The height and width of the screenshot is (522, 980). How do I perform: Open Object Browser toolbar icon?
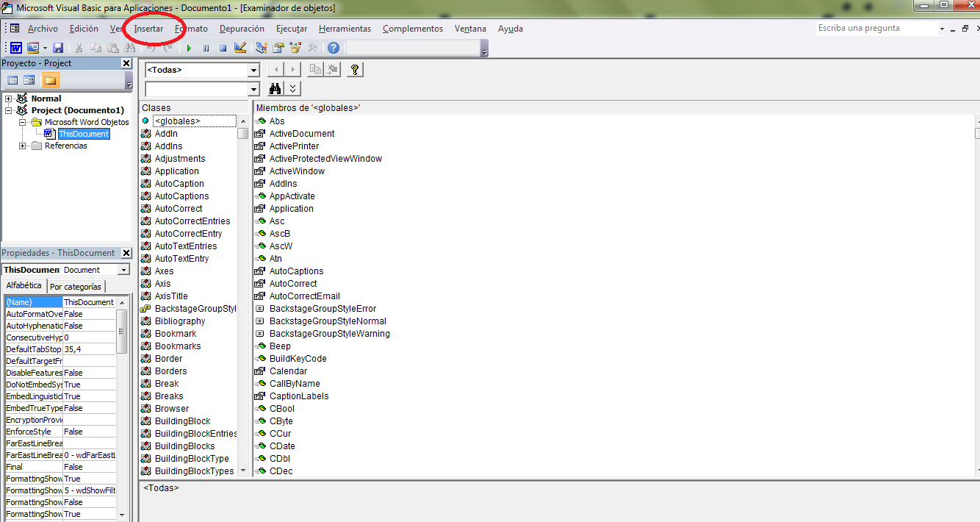tap(296, 48)
